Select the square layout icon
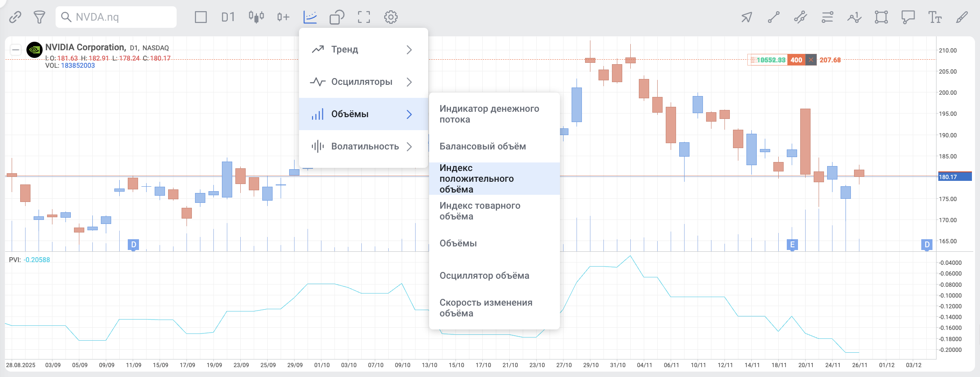 point(201,17)
